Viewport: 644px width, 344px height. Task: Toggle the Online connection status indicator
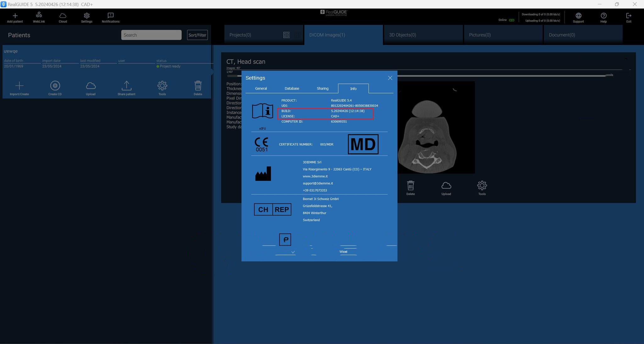(x=512, y=20)
